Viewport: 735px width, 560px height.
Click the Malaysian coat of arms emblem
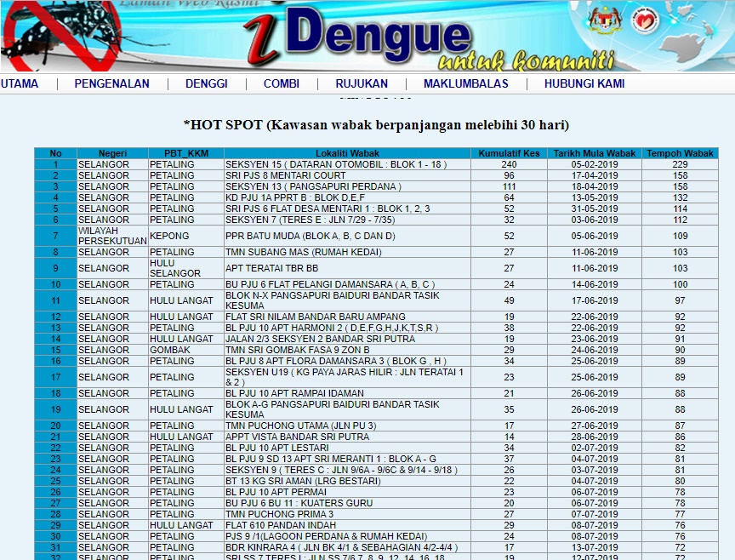point(605,20)
